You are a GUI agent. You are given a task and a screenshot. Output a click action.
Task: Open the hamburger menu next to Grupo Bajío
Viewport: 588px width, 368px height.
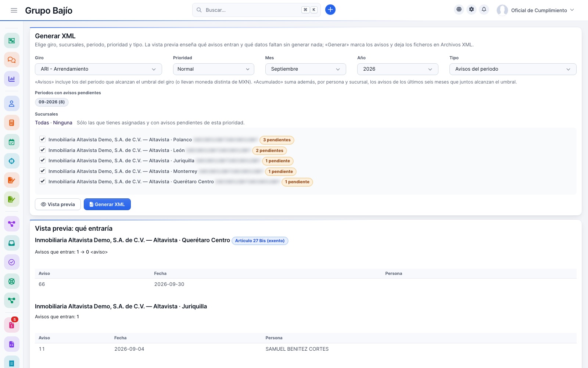click(x=14, y=10)
